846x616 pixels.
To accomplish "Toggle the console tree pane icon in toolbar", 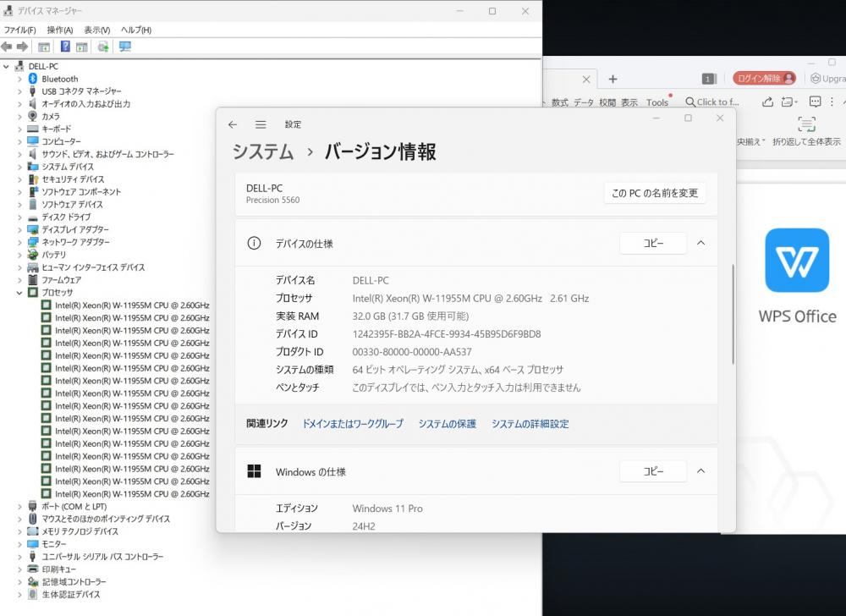I will click(x=44, y=47).
